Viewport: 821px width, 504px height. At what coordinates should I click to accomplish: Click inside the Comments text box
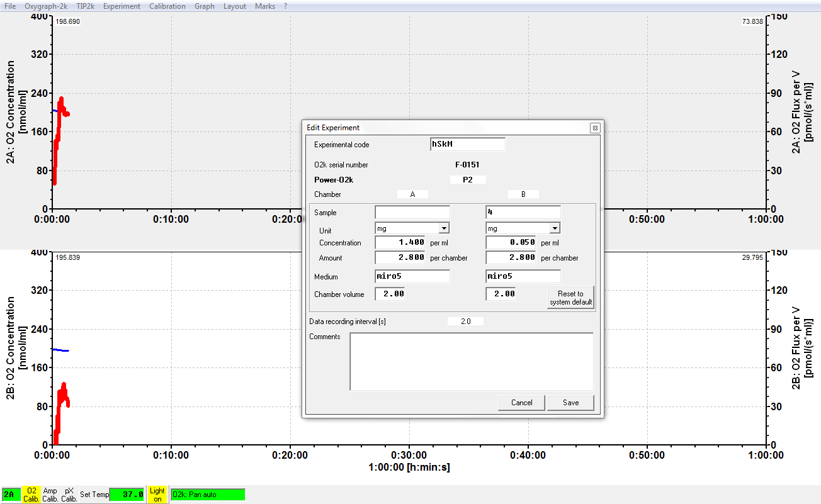click(x=471, y=361)
